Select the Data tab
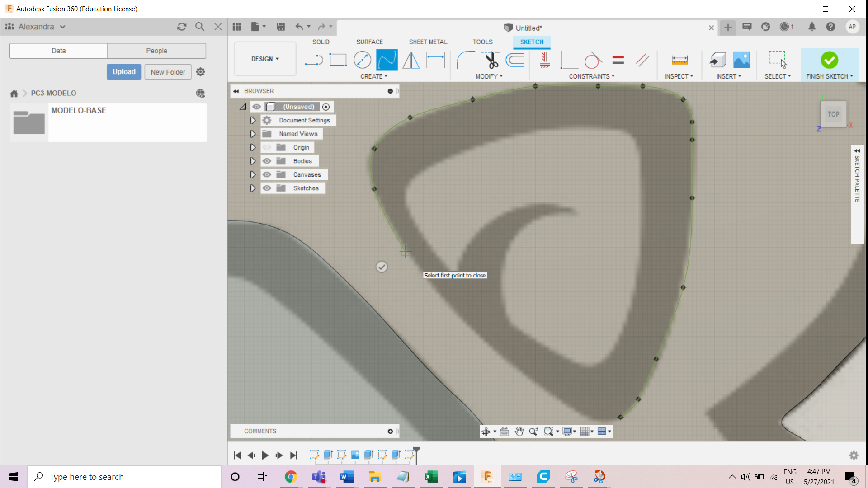The height and width of the screenshot is (488, 868). 58,51
